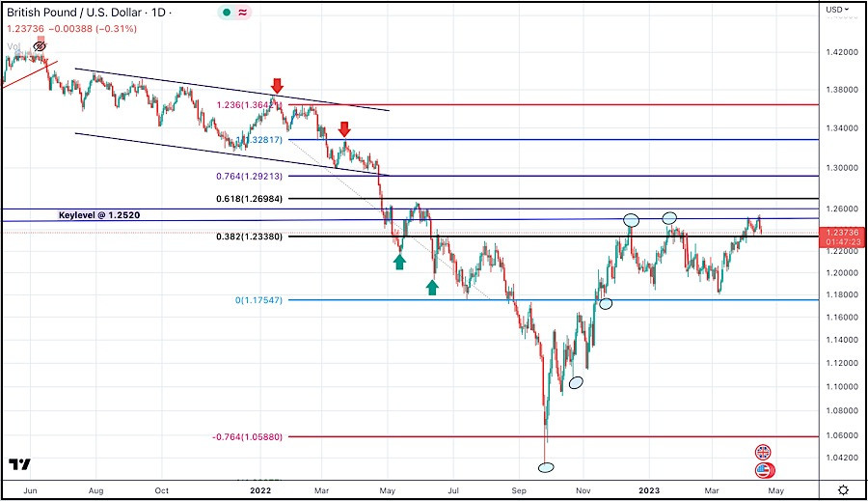
Task: Select the 1.236 Fibonacci level label
Action: click(249, 105)
